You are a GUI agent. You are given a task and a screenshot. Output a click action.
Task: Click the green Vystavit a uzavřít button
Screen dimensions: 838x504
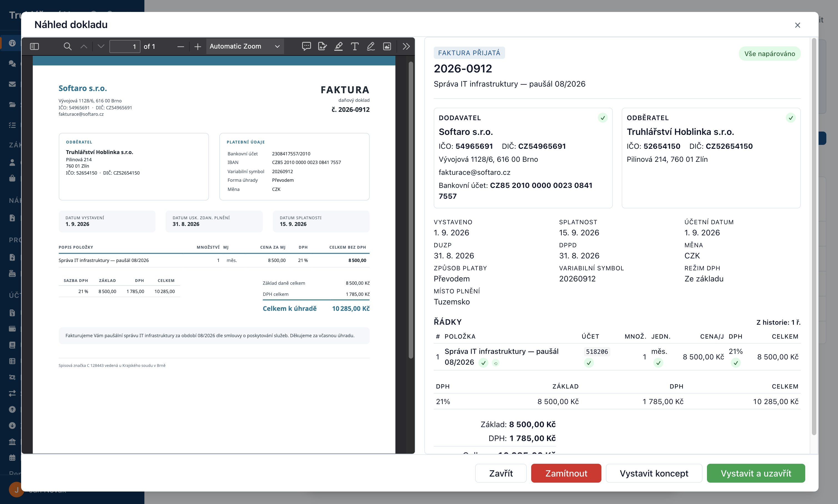pos(756,473)
